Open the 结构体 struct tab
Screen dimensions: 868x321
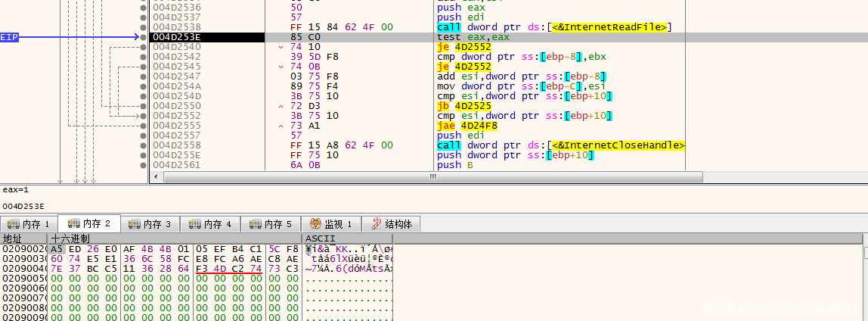(392, 224)
